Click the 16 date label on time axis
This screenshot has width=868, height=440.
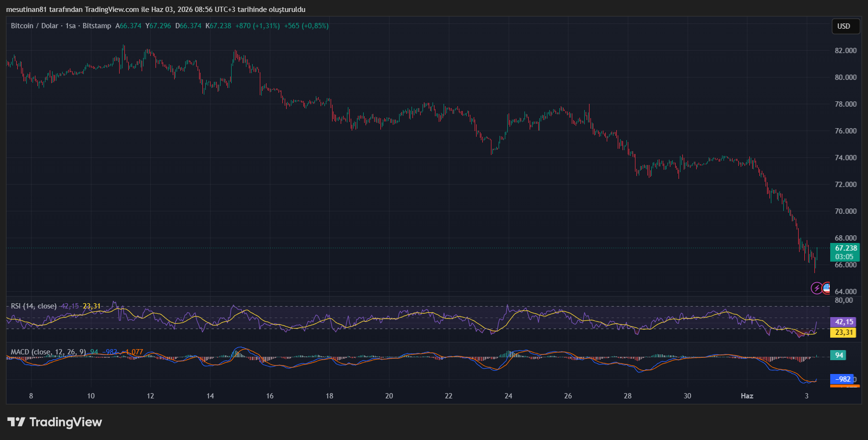point(270,396)
